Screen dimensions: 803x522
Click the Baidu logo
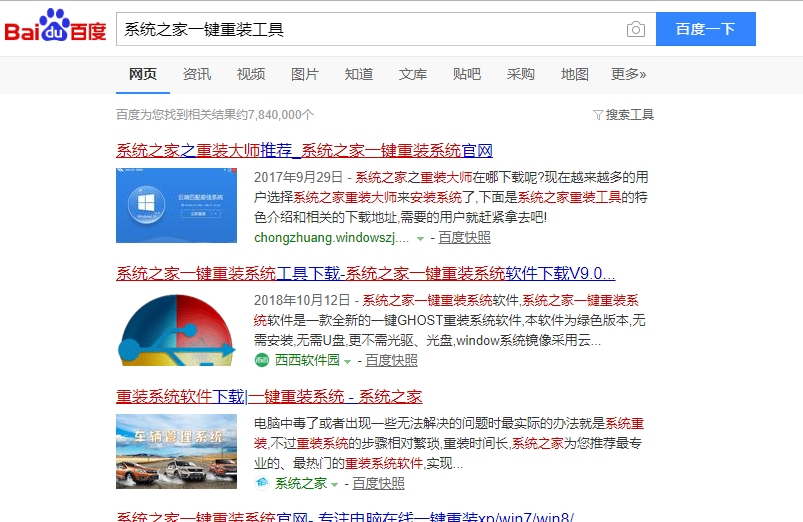click(56, 29)
